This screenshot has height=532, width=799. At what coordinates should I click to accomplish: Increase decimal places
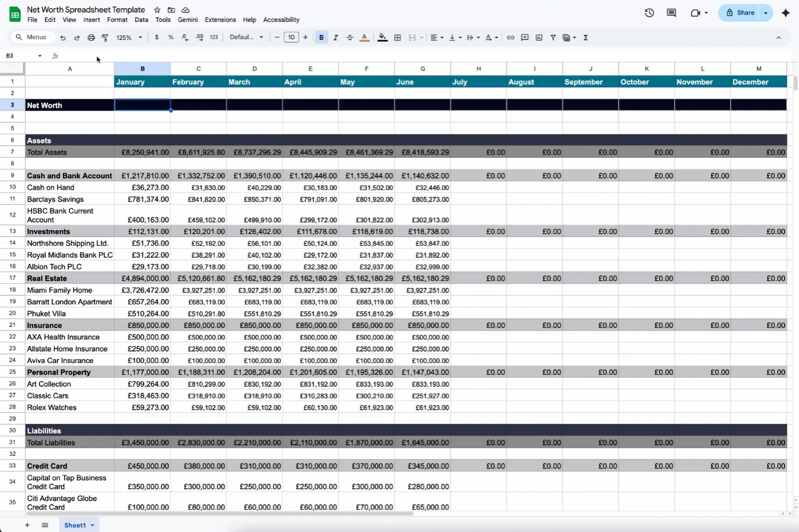(x=199, y=37)
